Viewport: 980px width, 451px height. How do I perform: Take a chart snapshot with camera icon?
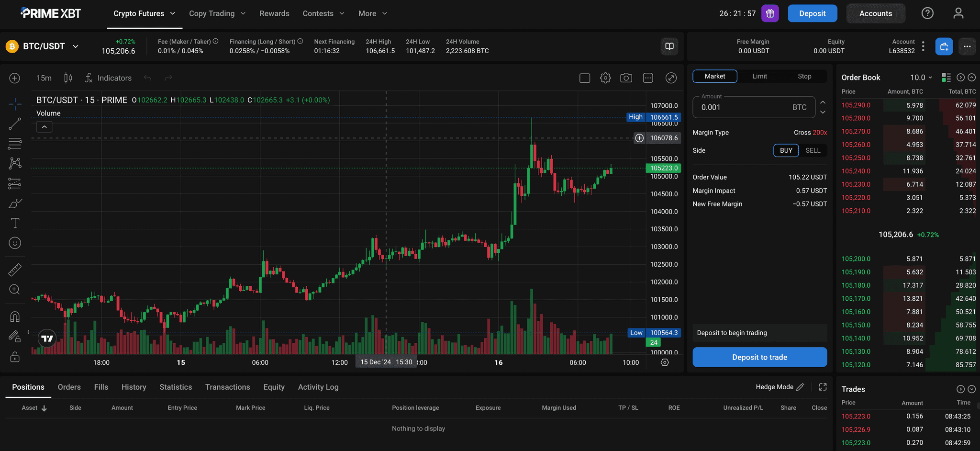(x=626, y=78)
